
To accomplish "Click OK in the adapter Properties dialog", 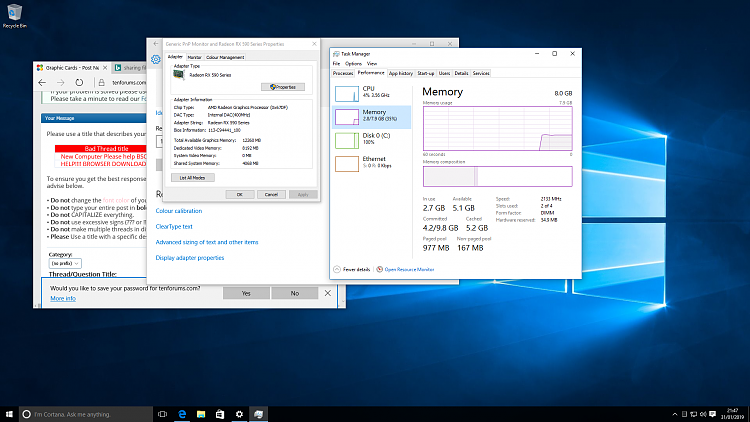I will coord(240,195).
